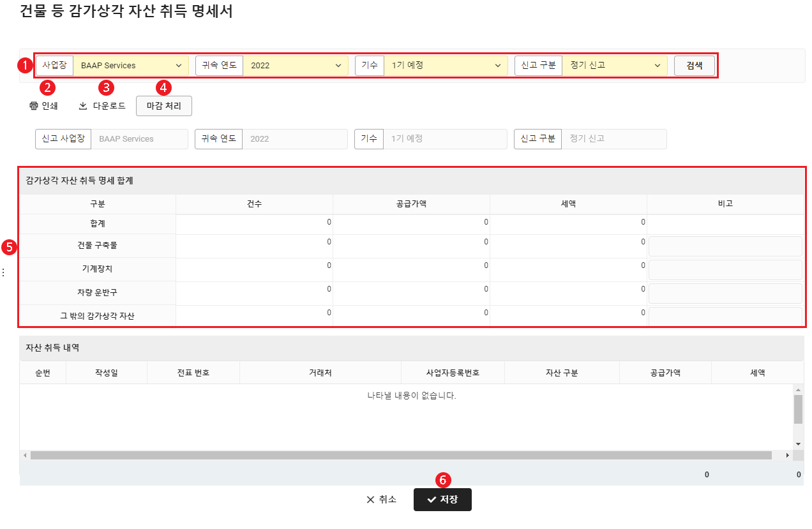The height and width of the screenshot is (529, 812).
Task: Click the X icon for 취소
Action: 370,500
